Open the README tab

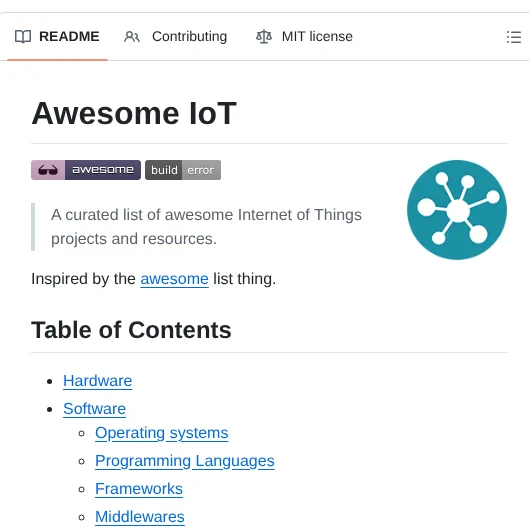point(57,36)
